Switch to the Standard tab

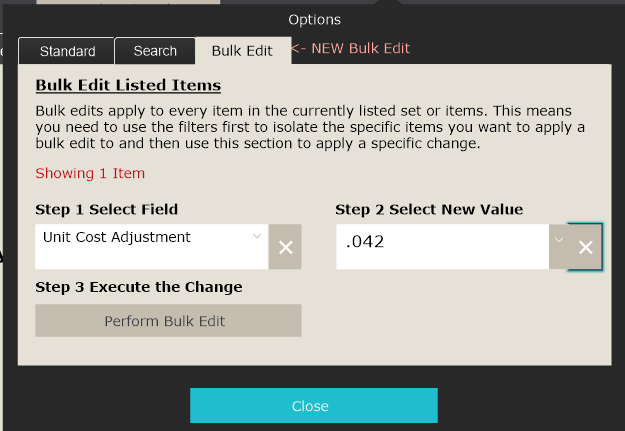click(x=67, y=51)
